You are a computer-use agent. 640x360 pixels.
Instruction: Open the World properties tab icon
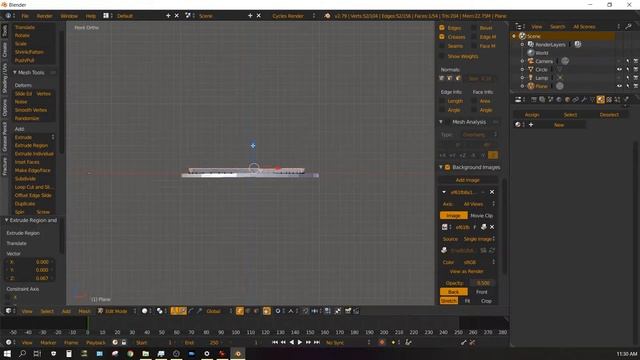tap(559, 99)
